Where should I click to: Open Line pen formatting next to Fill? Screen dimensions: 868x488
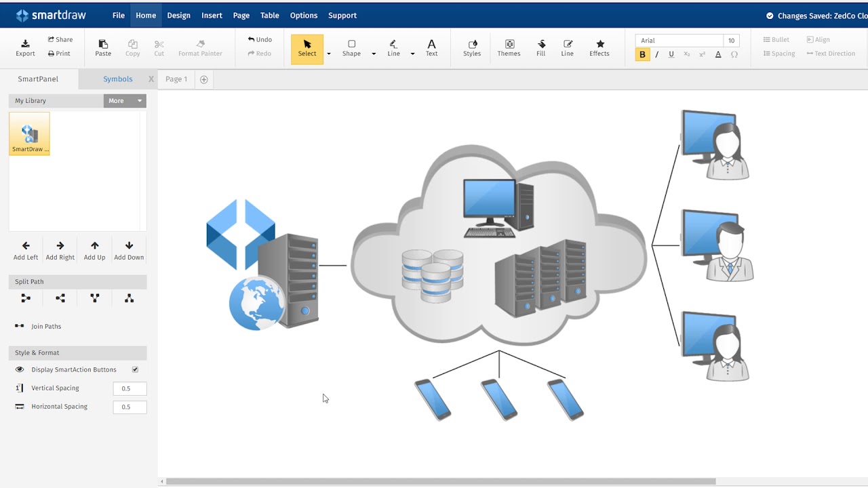point(567,48)
